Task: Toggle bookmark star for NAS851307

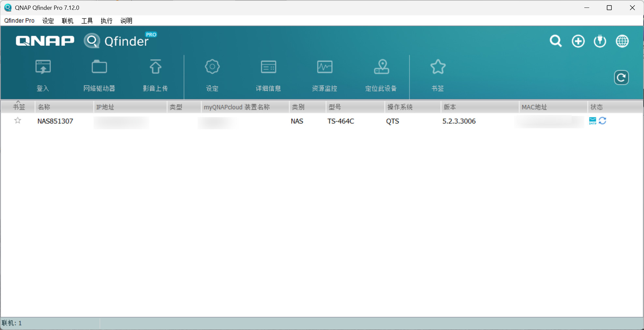Action: click(x=18, y=121)
